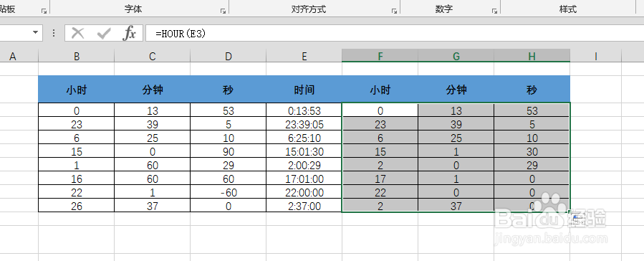Image resolution: width=644 pixels, height=261 pixels.
Task: Click cell with 39 in column G
Action: [456, 124]
